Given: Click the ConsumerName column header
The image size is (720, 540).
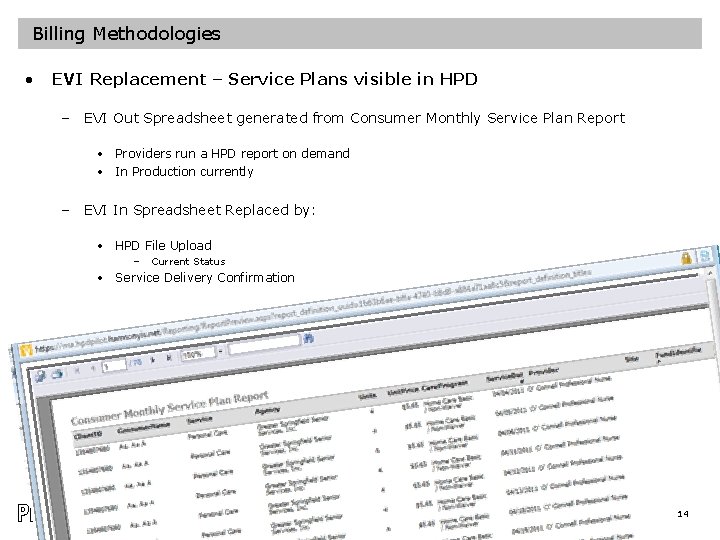Looking at the screenshot, I should click(143, 428).
